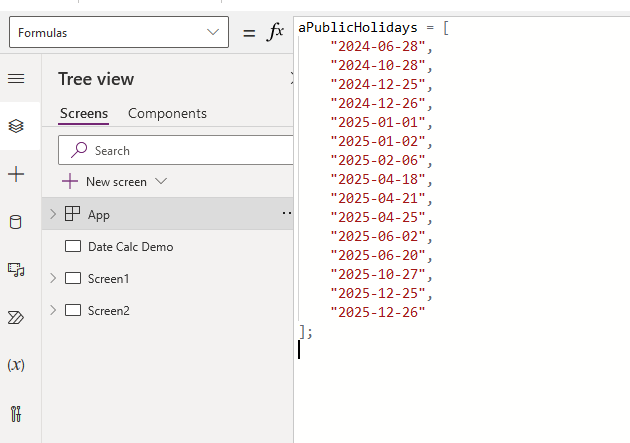
Task: Expand the left navigation hamburger menu
Action: [x=16, y=79]
